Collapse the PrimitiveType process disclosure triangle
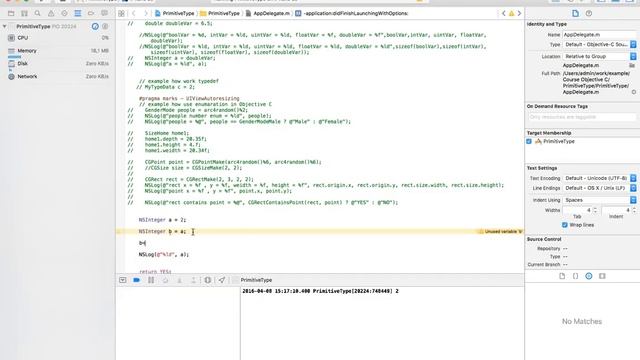Image resolution: width=640 pixels, height=360 pixels. click(x=4, y=27)
